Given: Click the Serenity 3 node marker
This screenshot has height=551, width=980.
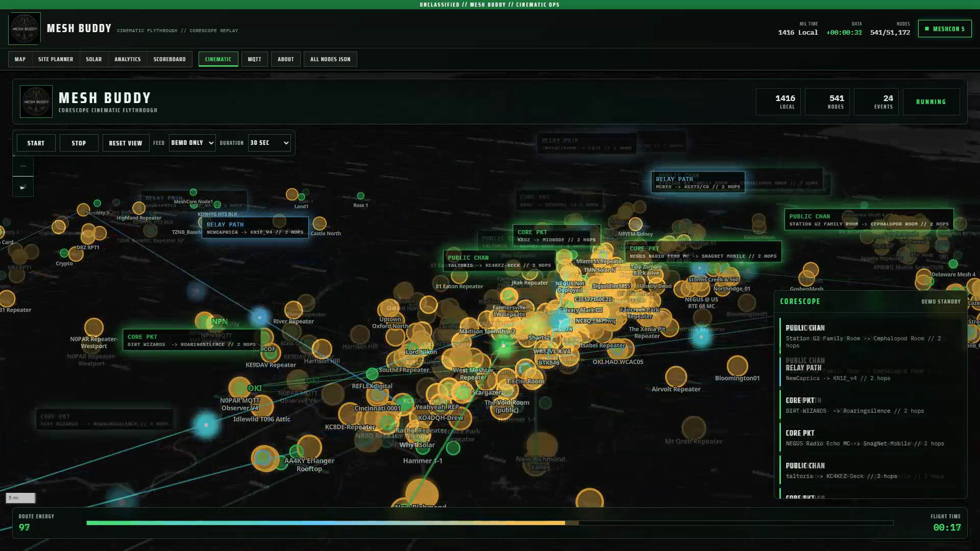Looking at the screenshot, I should (97, 204).
